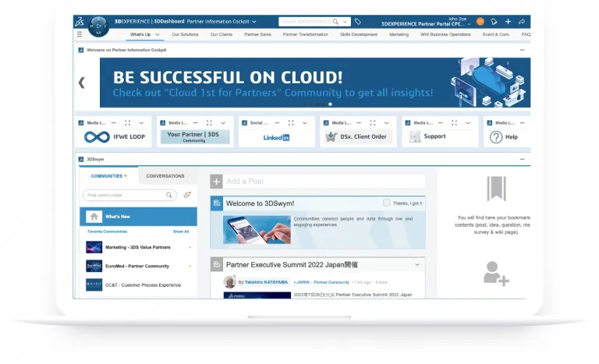Open the Partner Transformation tab
The width and height of the screenshot is (599, 364).
[305, 34]
